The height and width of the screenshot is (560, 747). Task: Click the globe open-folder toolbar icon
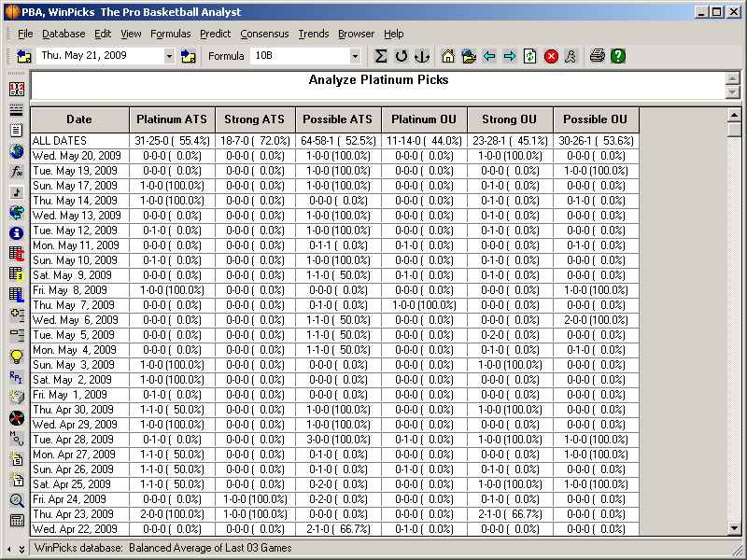pos(469,56)
